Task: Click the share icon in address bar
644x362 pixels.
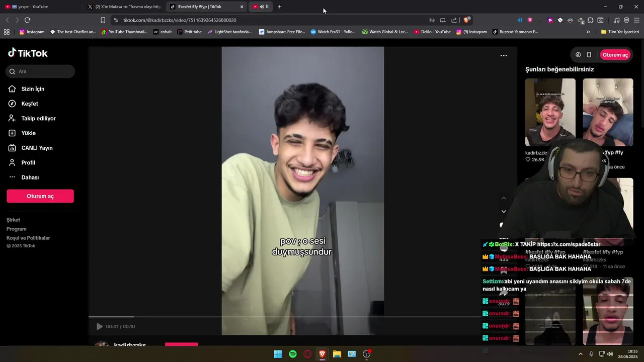Action: tap(454, 20)
